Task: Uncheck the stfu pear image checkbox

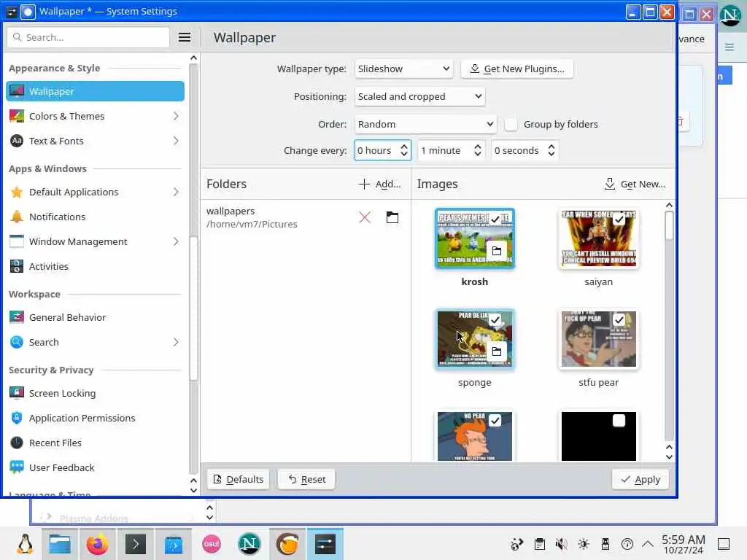Action: 619,319
